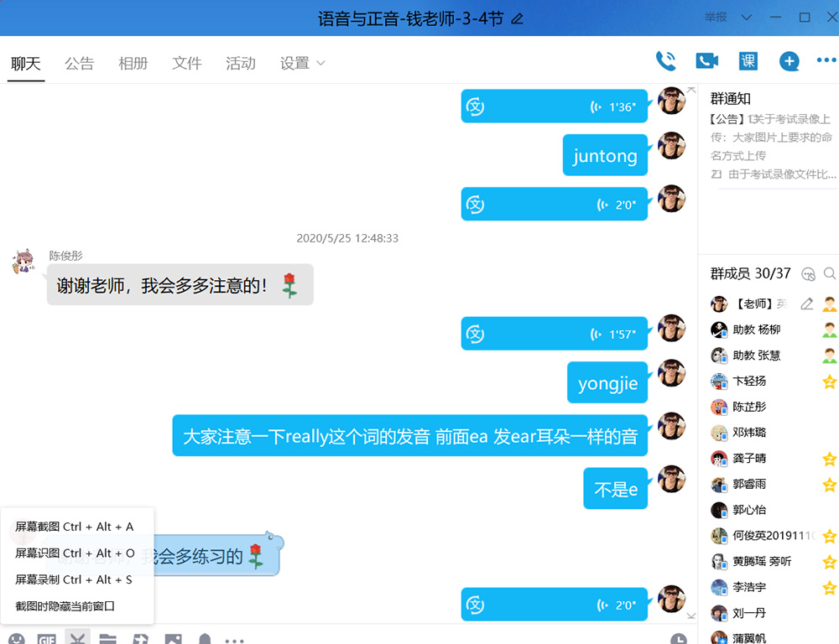This screenshot has width=839, height=644.
Task: Start a group voice call
Action: pos(665,61)
